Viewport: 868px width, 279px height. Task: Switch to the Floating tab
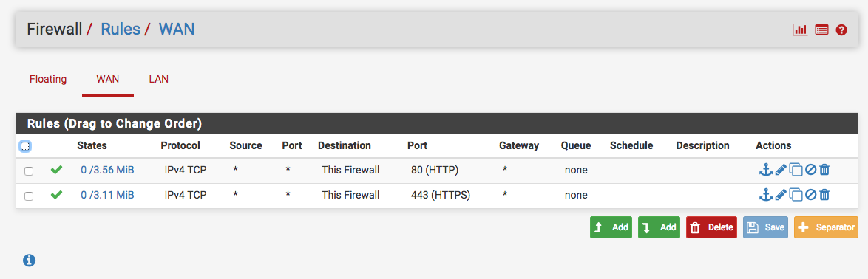click(48, 79)
